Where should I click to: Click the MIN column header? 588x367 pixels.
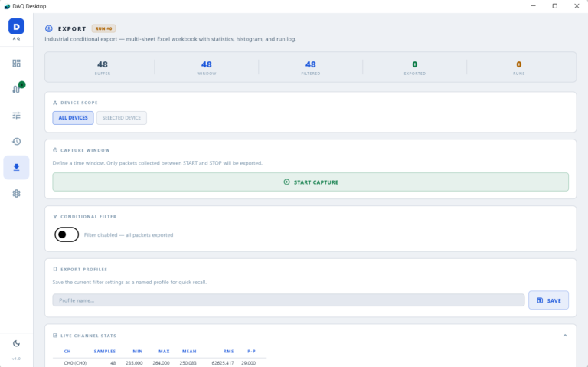[x=138, y=352]
